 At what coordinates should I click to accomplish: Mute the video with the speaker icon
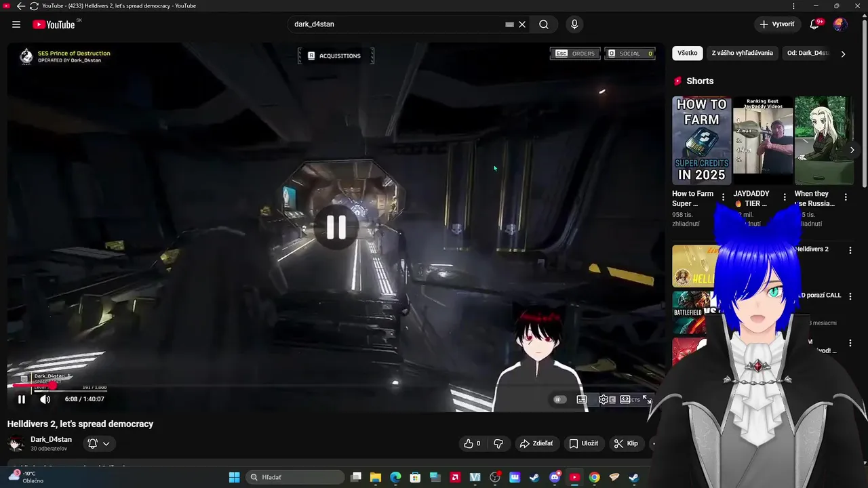[x=45, y=399]
